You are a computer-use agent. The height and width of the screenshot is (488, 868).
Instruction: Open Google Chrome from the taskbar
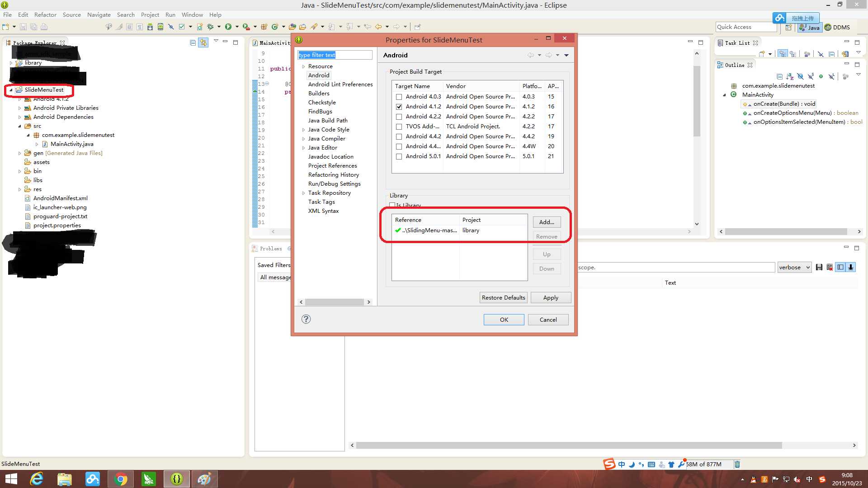[x=121, y=479]
